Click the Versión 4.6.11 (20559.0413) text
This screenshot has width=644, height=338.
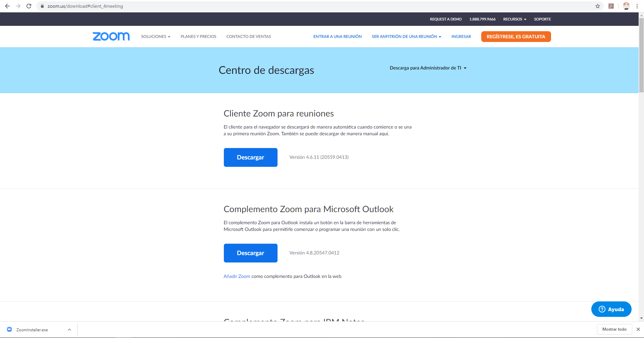coord(319,157)
